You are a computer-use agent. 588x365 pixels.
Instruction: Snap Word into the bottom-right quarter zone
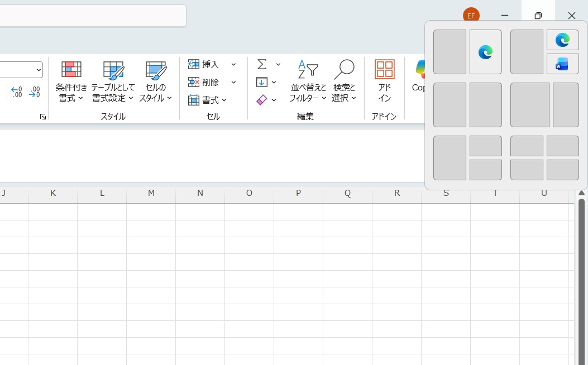562,64
